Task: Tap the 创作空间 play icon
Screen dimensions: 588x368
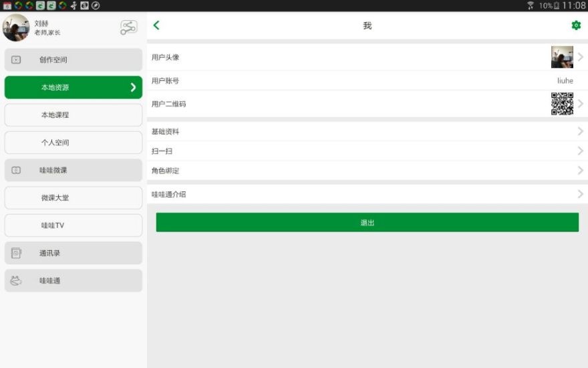Action: 17,60
